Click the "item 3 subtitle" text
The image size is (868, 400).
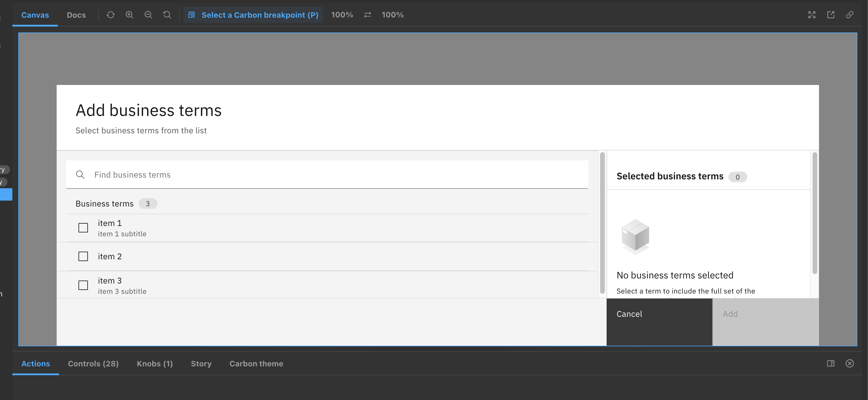pyautogui.click(x=122, y=291)
